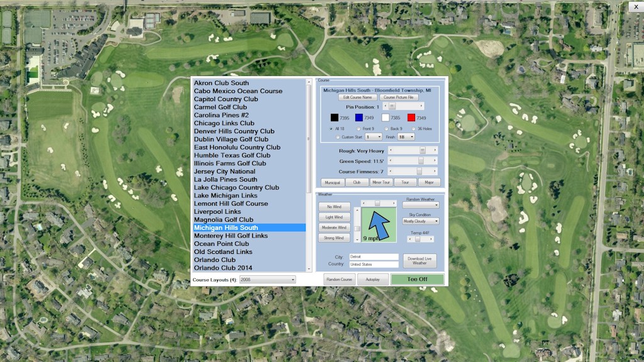This screenshot has width=644, height=362.
Task: Select the white tee color box
Action: (x=385, y=118)
